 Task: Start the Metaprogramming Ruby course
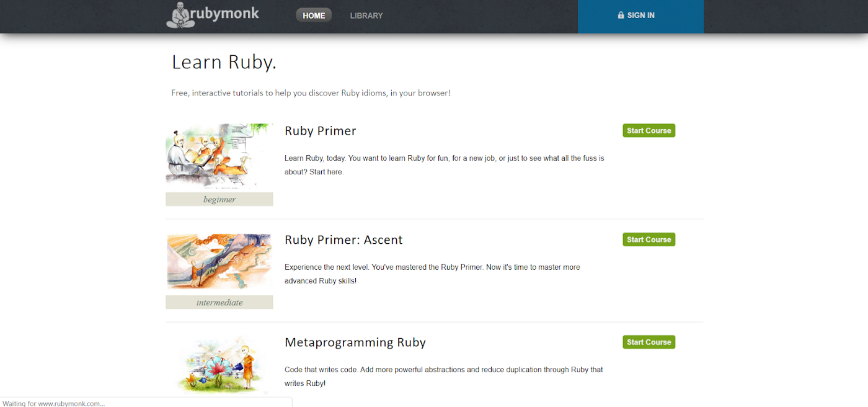tap(649, 342)
